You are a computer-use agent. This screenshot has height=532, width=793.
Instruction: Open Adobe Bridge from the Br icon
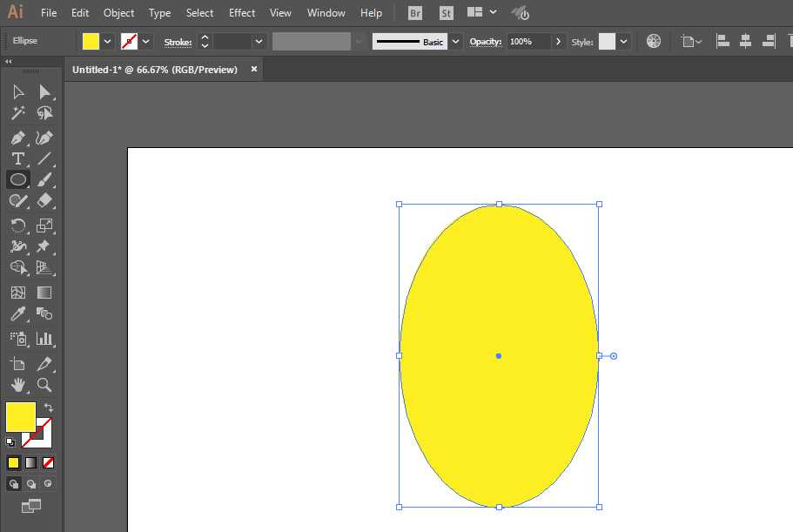pos(416,13)
